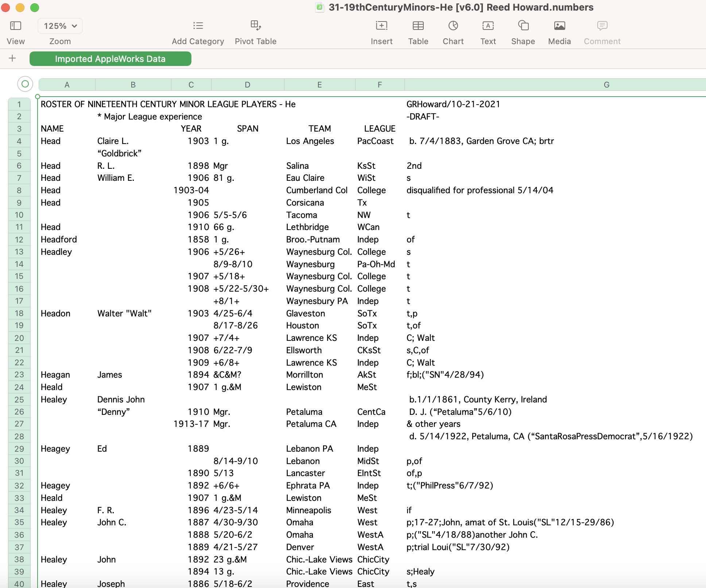Click the Add Category list icon
Image resolution: width=706 pixels, height=588 pixels.
point(198,26)
